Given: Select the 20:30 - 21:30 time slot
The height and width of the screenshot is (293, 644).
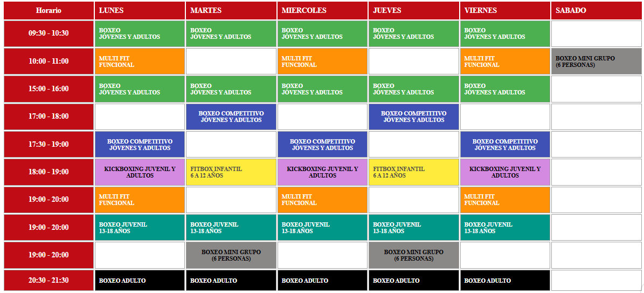Looking at the screenshot, I should click(x=49, y=281).
